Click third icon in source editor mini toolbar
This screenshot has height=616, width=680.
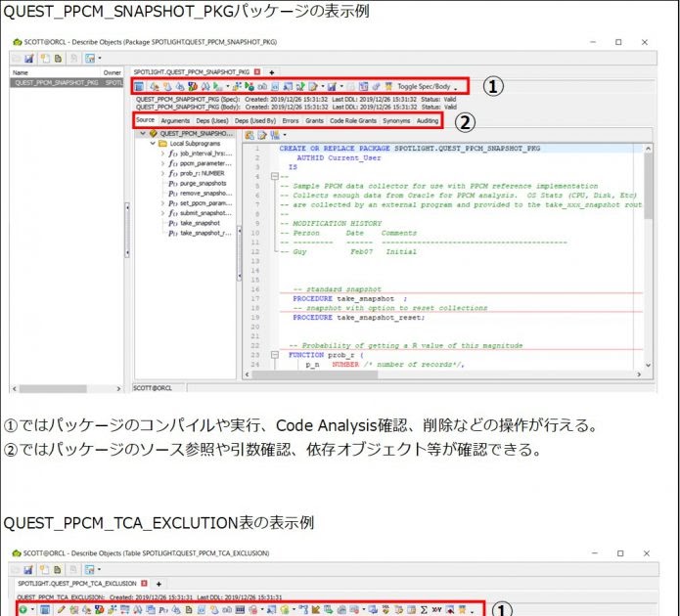click(x=275, y=135)
